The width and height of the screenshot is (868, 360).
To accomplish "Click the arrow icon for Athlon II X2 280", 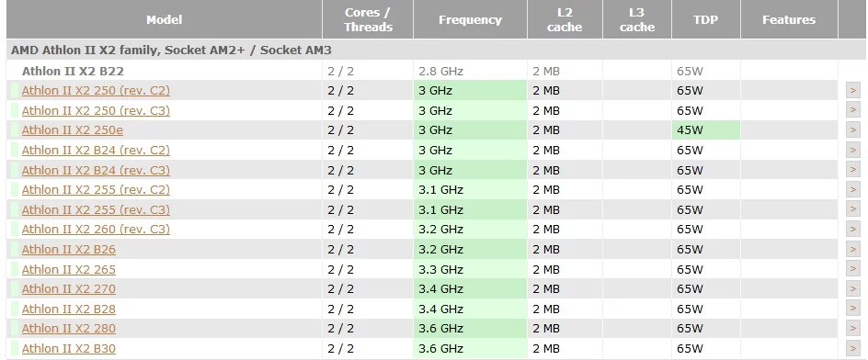I will (x=853, y=329).
